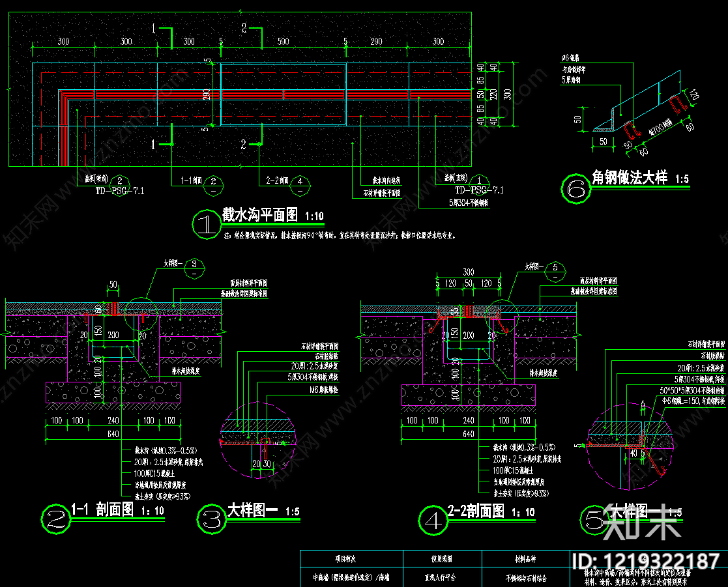Click the "使用范围" table header
This screenshot has width=728, height=587.
(441, 559)
